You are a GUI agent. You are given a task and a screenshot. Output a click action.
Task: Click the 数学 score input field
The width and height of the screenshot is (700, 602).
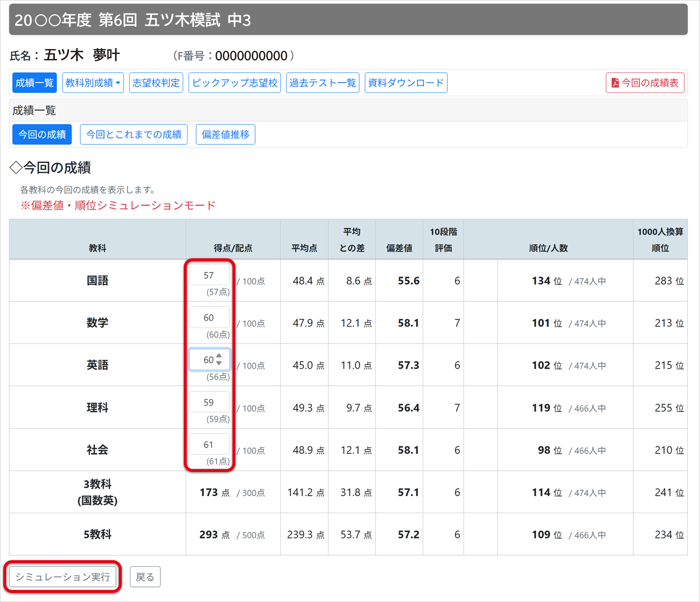pyautogui.click(x=209, y=318)
